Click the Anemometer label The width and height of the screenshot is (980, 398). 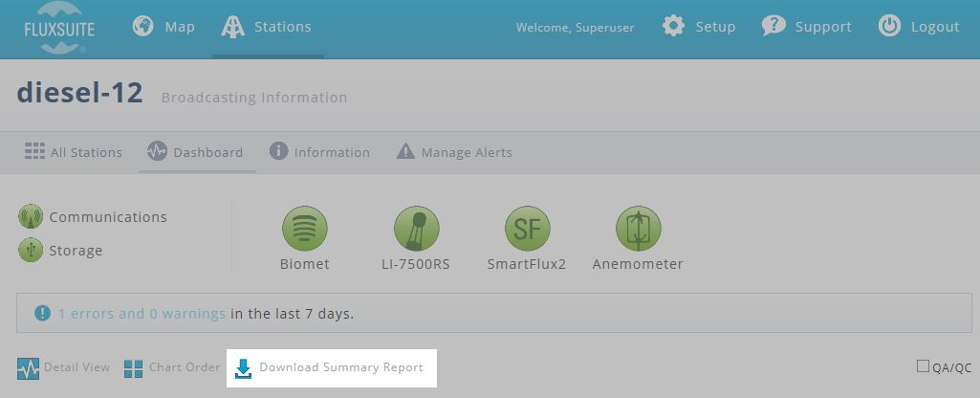pyautogui.click(x=638, y=264)
